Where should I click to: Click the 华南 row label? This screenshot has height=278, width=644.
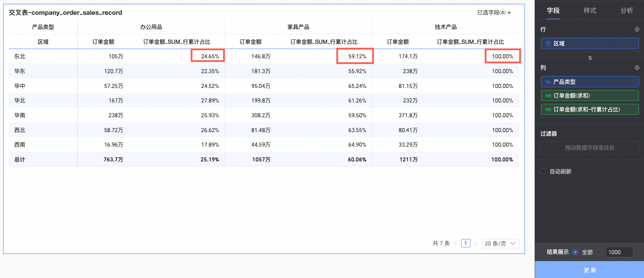(20, 115)
